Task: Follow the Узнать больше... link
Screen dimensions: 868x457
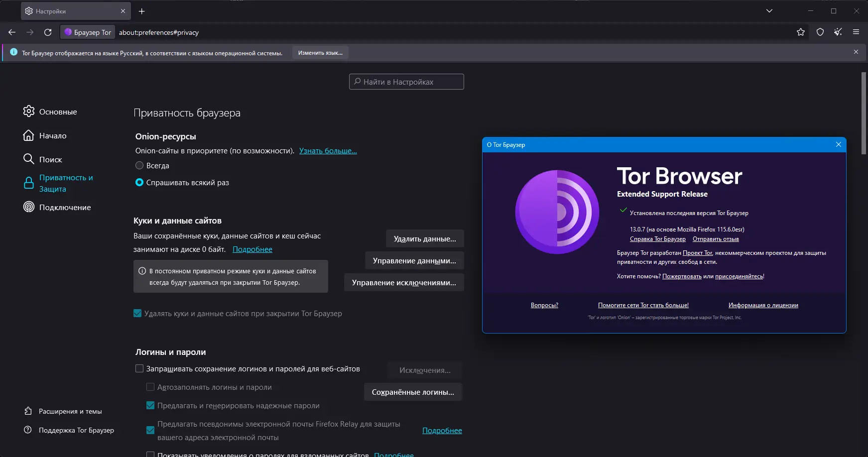Action: click(x=328, y=151)
